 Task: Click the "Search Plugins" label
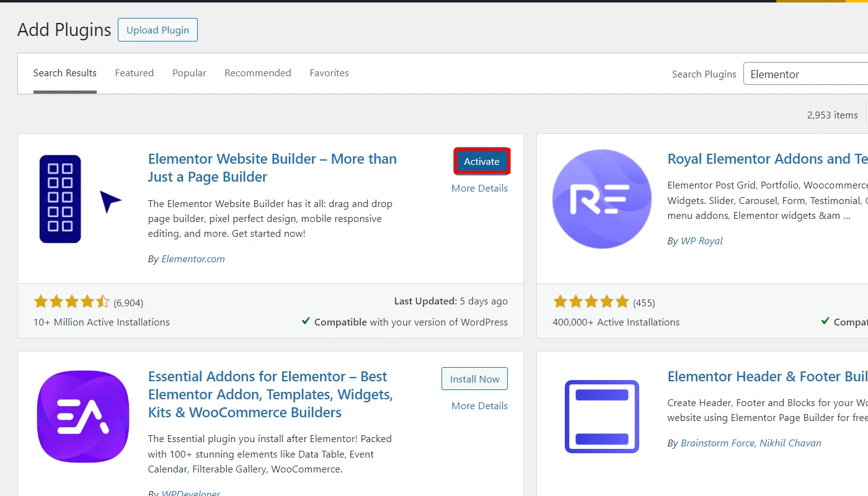tap(704, 74)
